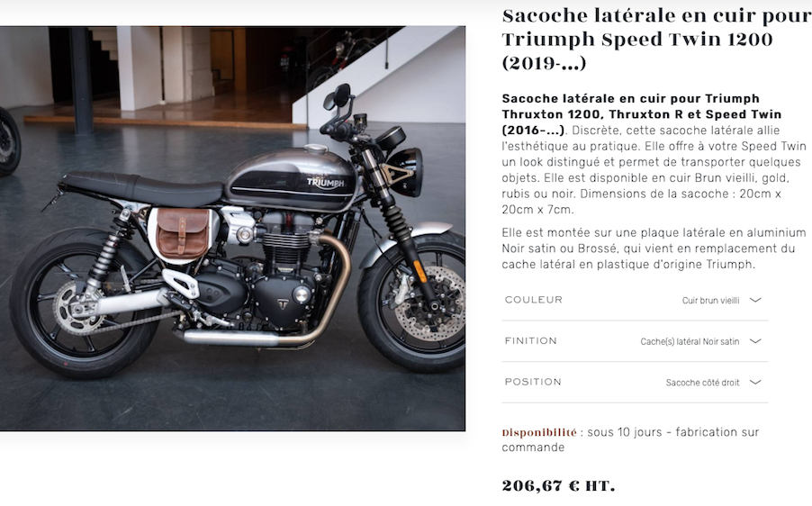Select the 'Cuir brun vieilli' color value

click(x=710, y=301)
